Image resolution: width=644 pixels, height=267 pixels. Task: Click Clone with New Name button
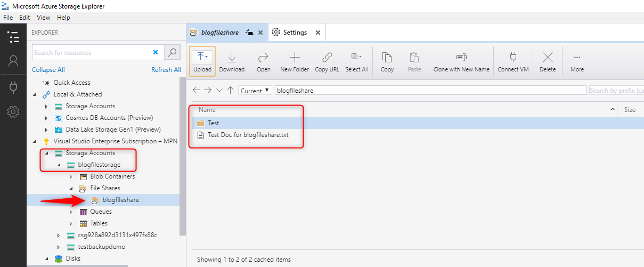(x=461, y=62)
